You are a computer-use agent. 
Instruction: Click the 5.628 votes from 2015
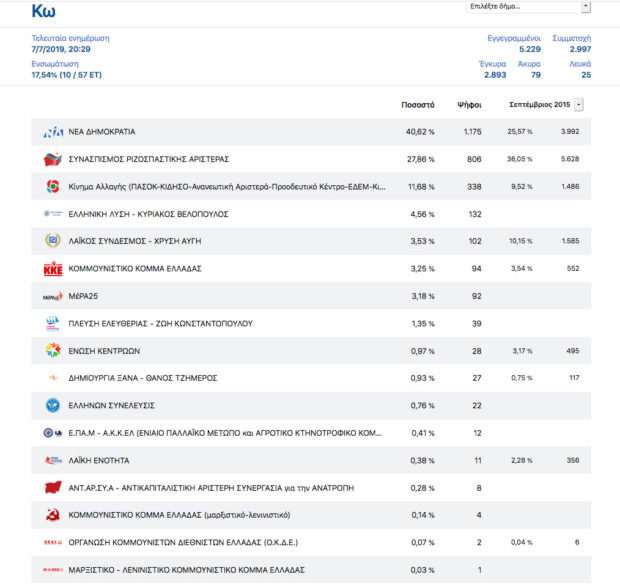570,159
